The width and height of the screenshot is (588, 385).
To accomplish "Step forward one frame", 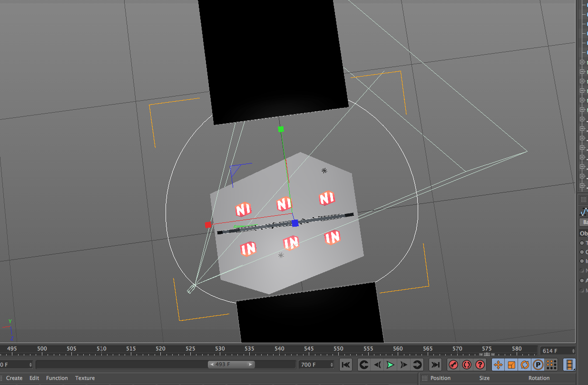I will [x=404, y=365].
